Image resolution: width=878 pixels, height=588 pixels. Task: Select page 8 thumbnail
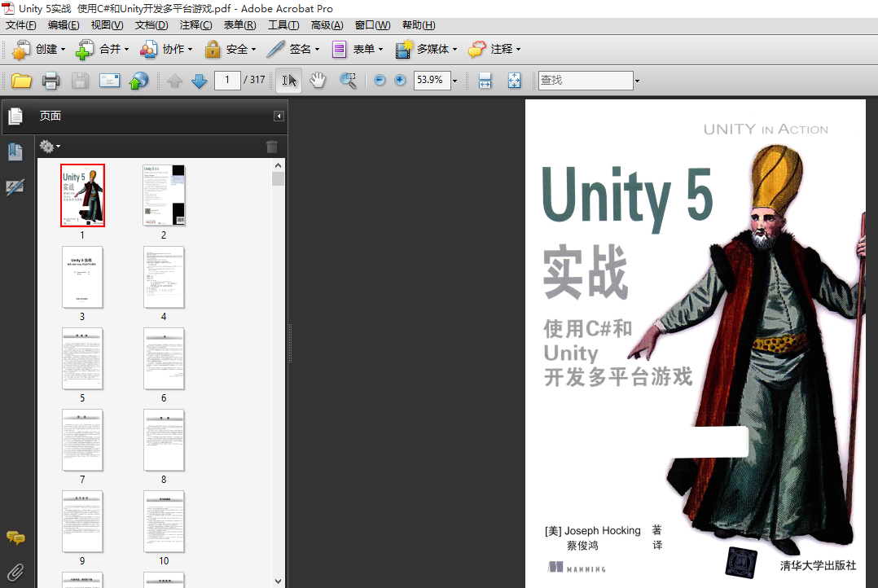[164, 440]
